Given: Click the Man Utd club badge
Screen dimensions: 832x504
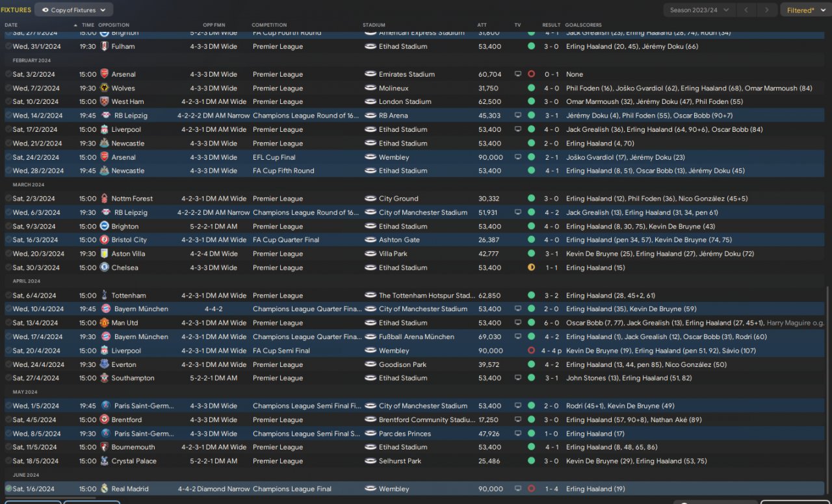Looking at the screenshot, I should [x=104, y=323].
